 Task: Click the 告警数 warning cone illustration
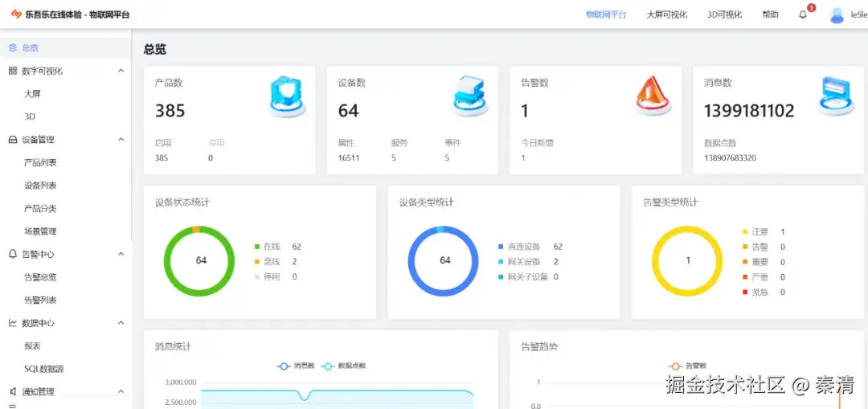[653, 96]
